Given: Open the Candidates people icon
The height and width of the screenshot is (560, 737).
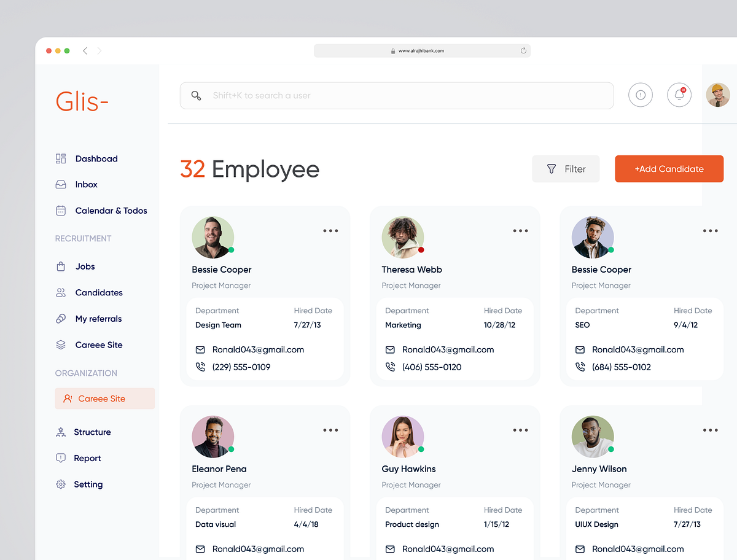Looking at the screenshot, I should (x=60, y=292).
